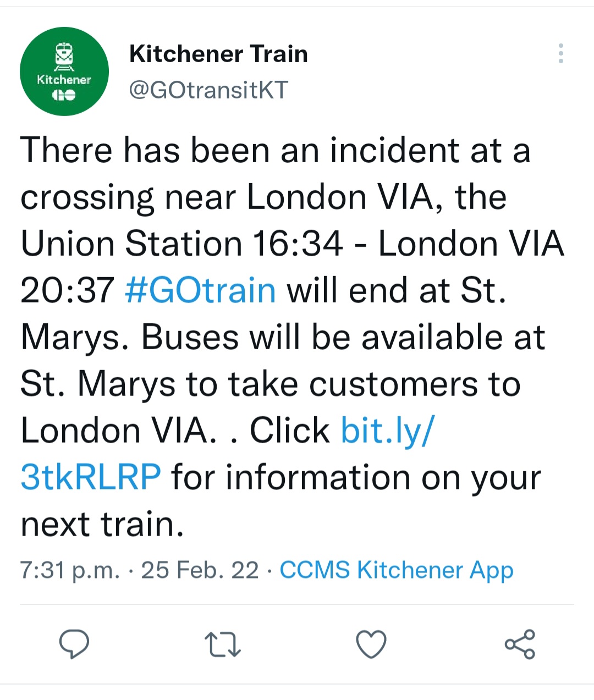Reply to the Kitchener Train tweet
594x700 pixels.
click(74, 644)
